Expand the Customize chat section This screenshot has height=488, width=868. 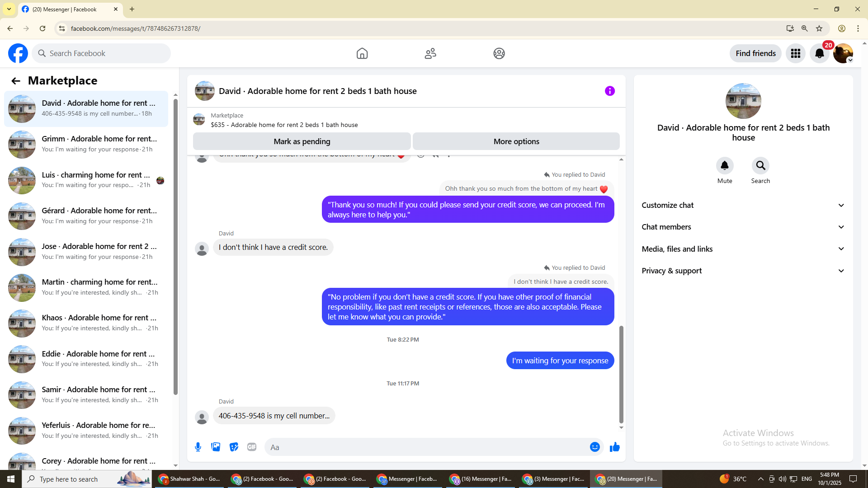tap(743, 205)
